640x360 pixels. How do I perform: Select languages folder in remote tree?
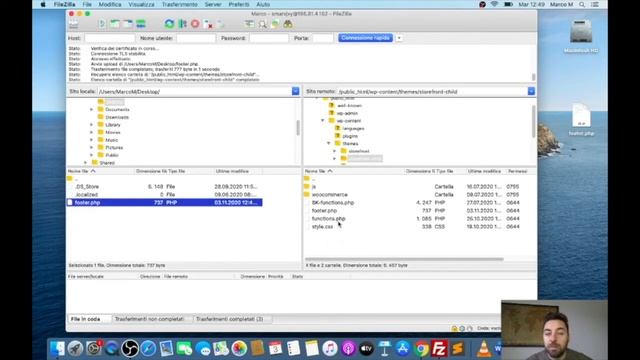[x=353, y=129]
